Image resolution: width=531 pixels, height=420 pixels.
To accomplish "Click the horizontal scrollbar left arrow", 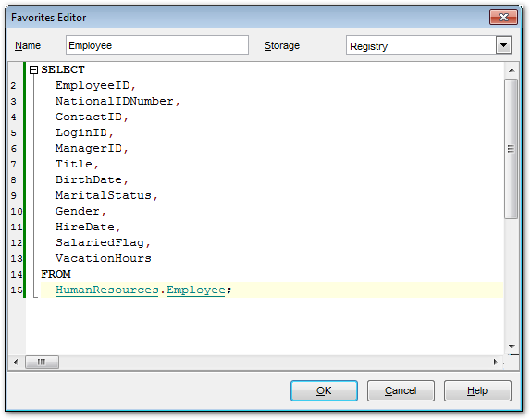I will pos(16,362).
